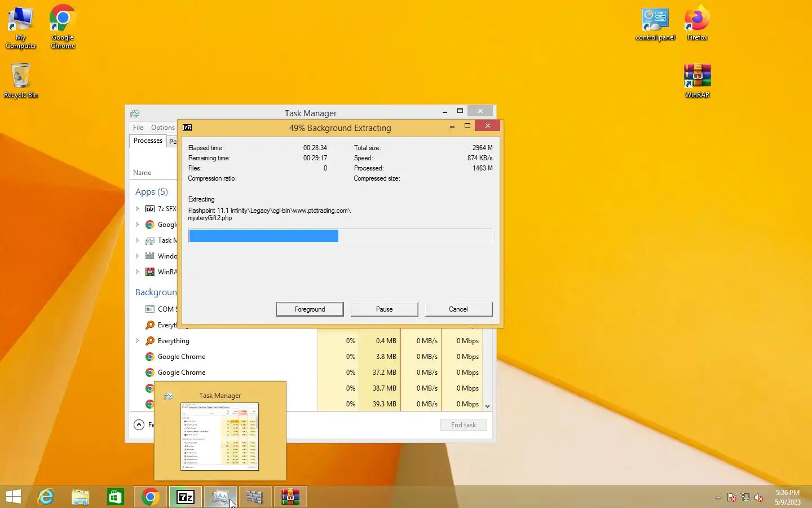Close the extracting dialog
The height and width of the screenshot is (508, 812).
pos(488,126)
